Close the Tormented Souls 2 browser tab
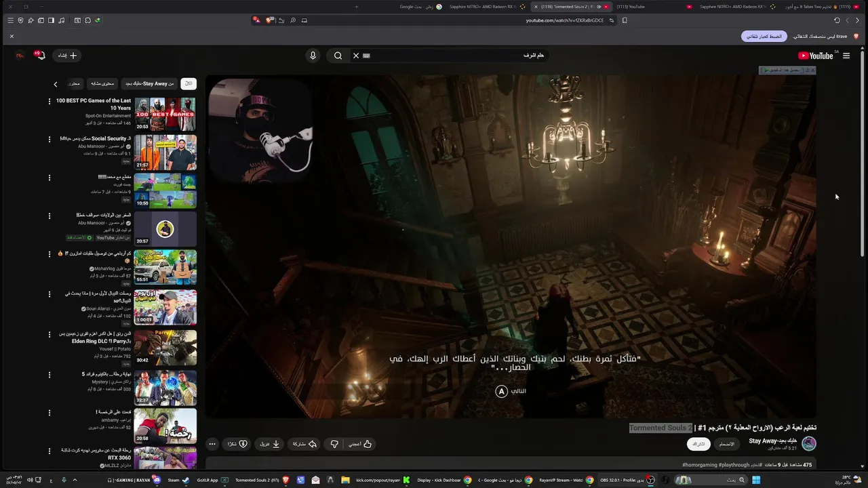868x488 pixels. (x=536, y=7)
